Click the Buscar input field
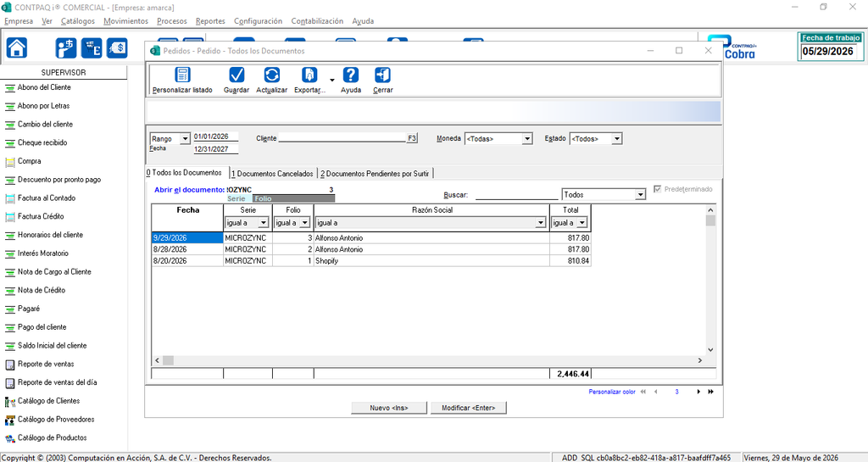The width and height of the screenshot is (868, 462). (x=516, y=195)
